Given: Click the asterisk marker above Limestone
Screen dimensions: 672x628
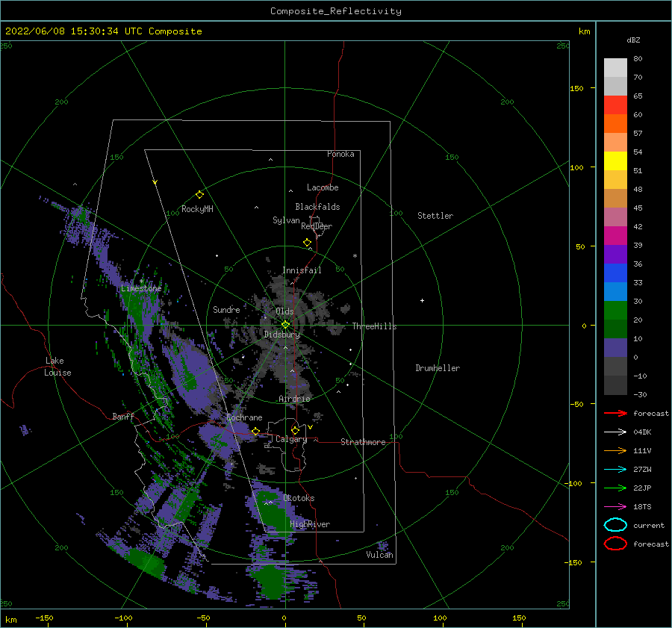Looking at the screenshot, I should point(141,282).
